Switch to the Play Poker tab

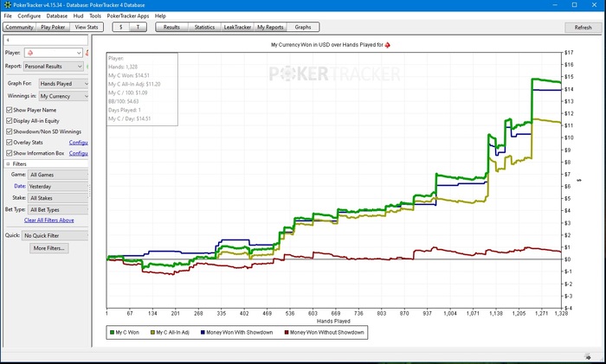coord(53,27)
